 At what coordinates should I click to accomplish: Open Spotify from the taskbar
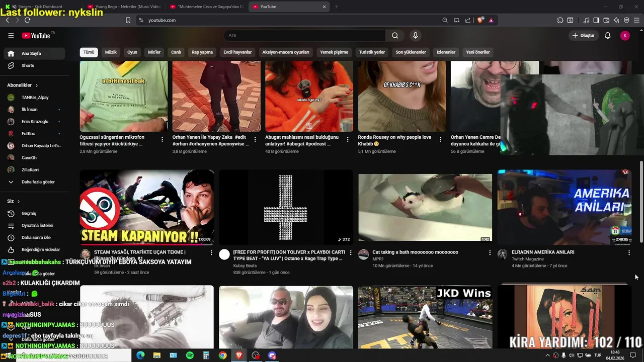pos(190,355)
